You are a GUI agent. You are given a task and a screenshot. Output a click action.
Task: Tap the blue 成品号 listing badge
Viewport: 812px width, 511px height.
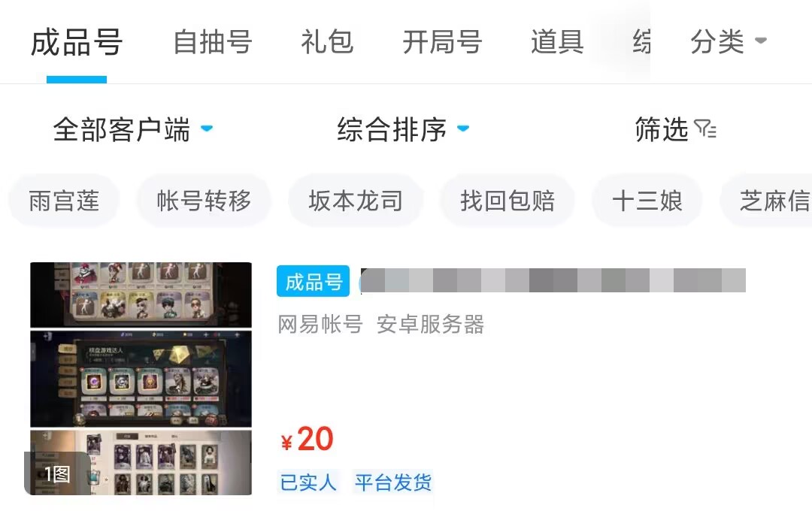[x=313, y=281]
